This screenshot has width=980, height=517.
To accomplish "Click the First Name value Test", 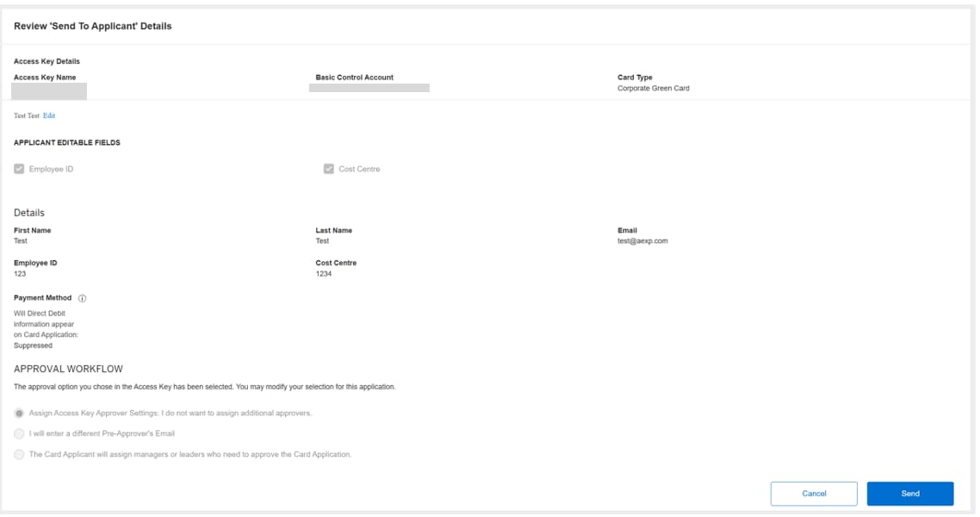I will tap(19, 240).
